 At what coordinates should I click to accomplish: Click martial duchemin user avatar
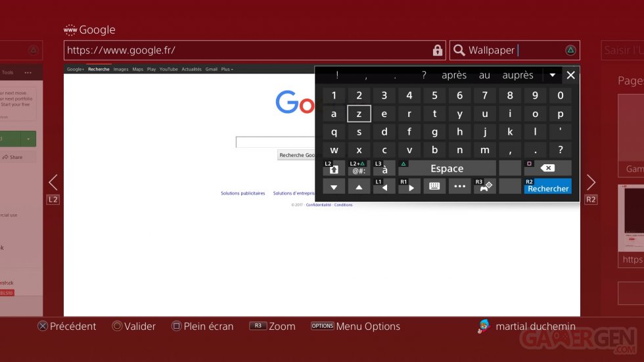point(484,327)
